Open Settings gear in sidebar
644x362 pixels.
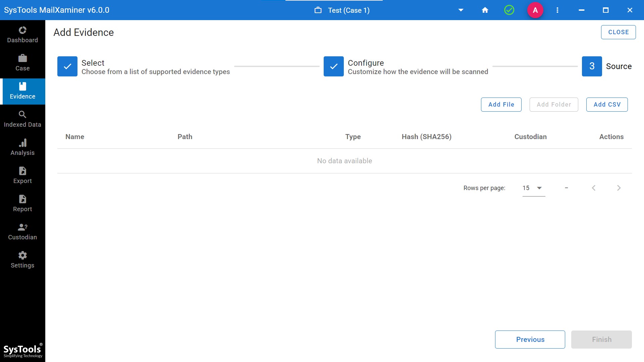click(22, 256)
